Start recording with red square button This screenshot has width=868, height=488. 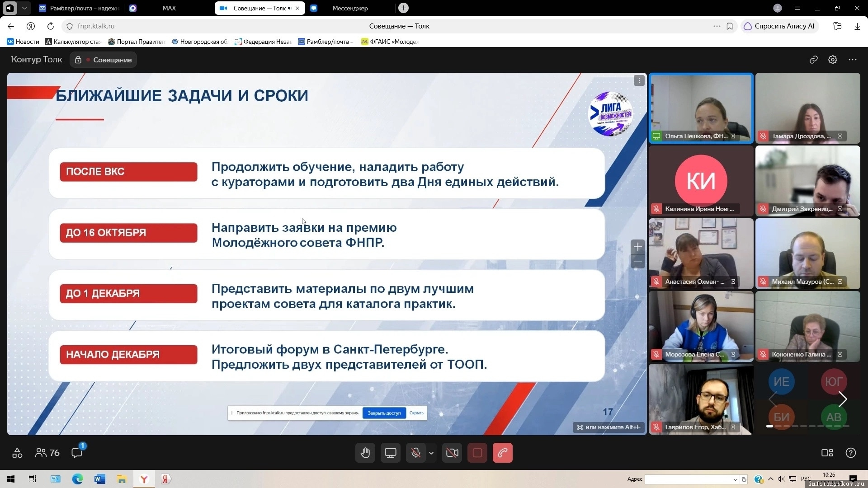477,453
